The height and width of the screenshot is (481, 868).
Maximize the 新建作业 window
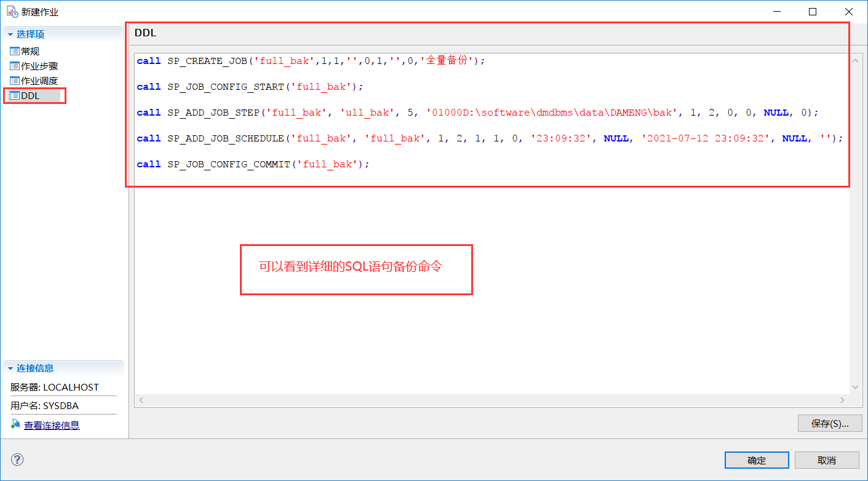(813, 12)
